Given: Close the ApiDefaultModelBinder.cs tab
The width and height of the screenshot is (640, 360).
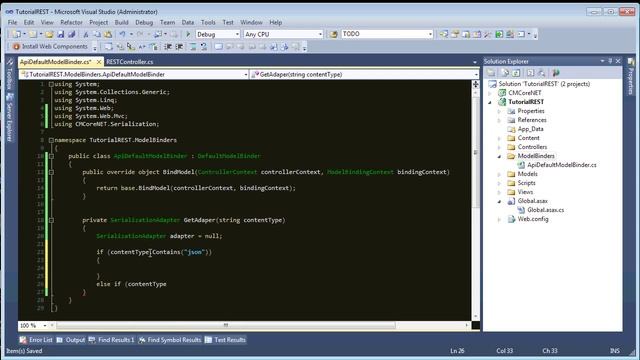Looking at the screenshot, I should coord(99,62).
